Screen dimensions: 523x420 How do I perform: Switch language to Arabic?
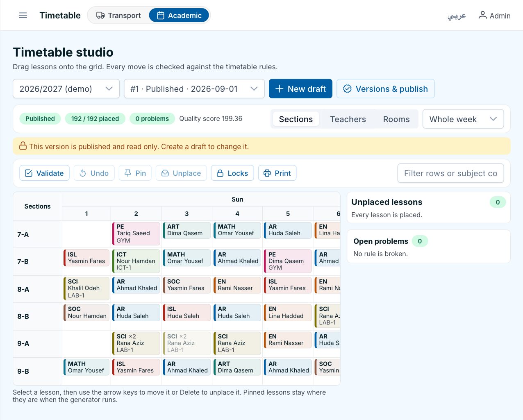click(457, 16)
